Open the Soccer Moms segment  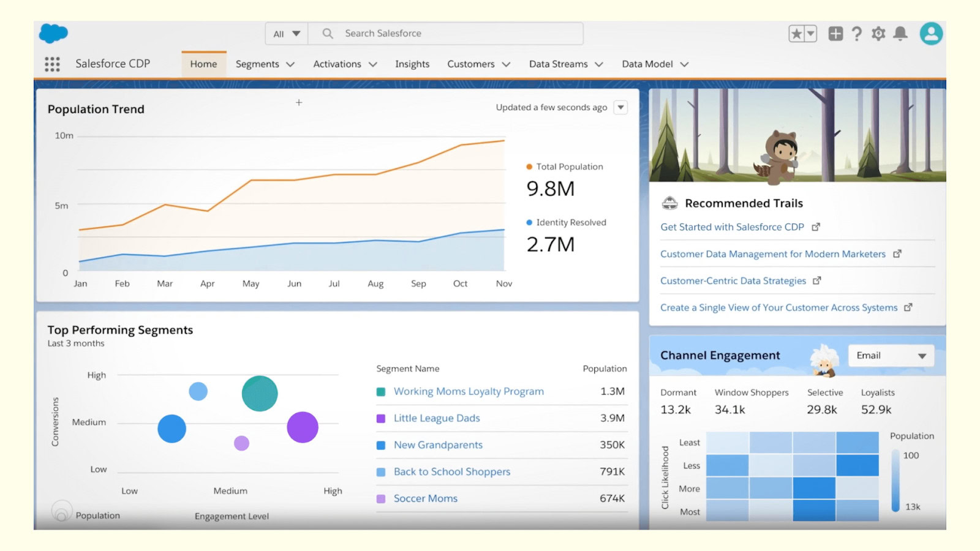[x=426, y=498]
